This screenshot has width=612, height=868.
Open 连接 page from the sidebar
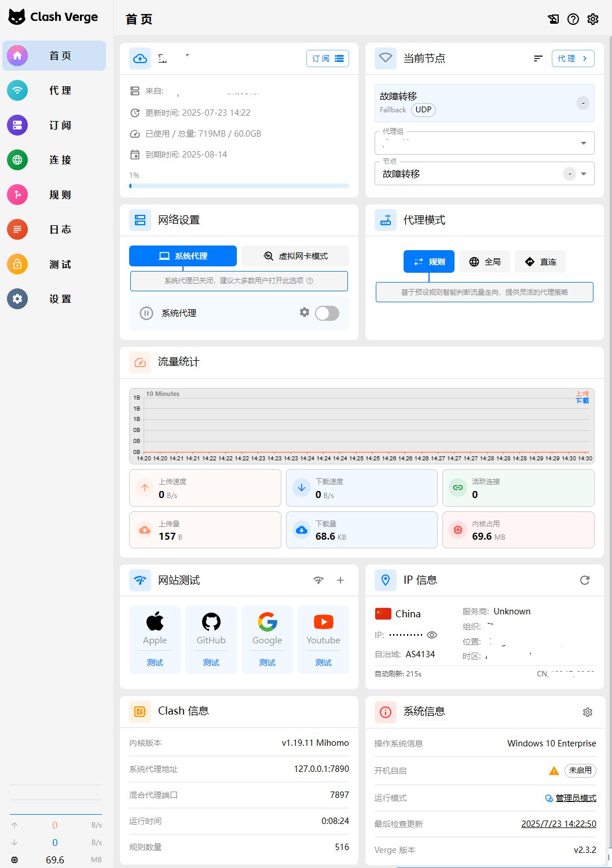pyautogui.click(x=54, y=160)
